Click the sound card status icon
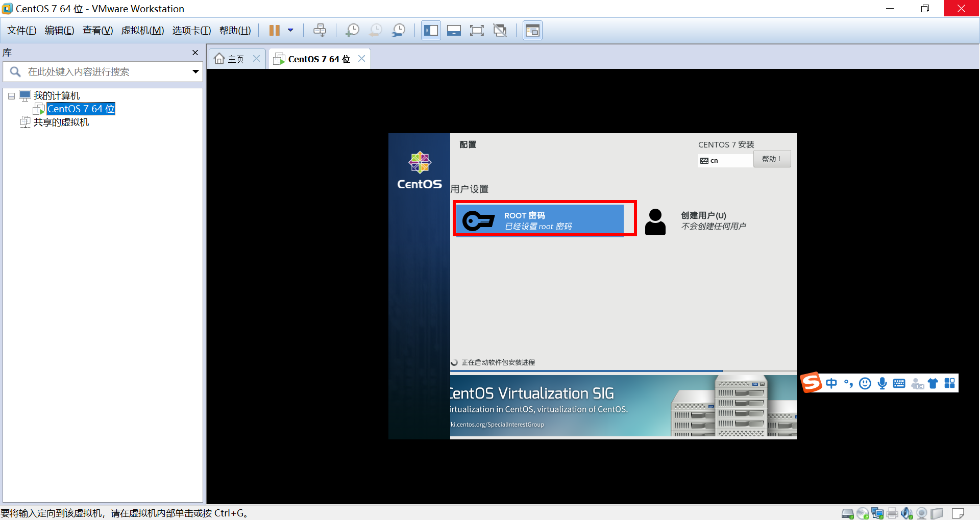 907,513
